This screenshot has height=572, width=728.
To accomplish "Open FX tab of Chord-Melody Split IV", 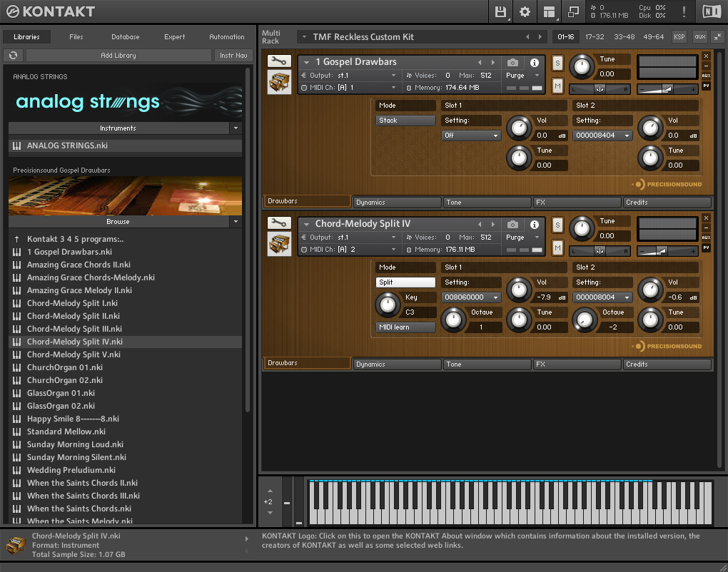I will [577, 364].
